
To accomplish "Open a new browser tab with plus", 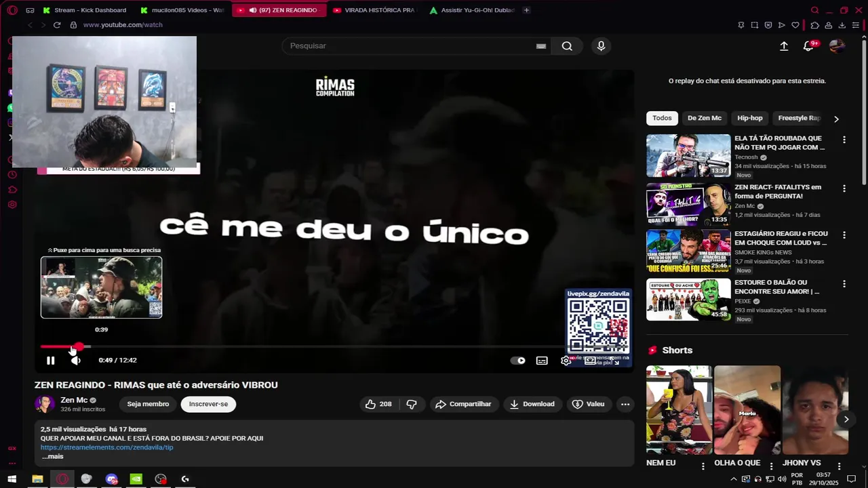I will click(526, 10).
